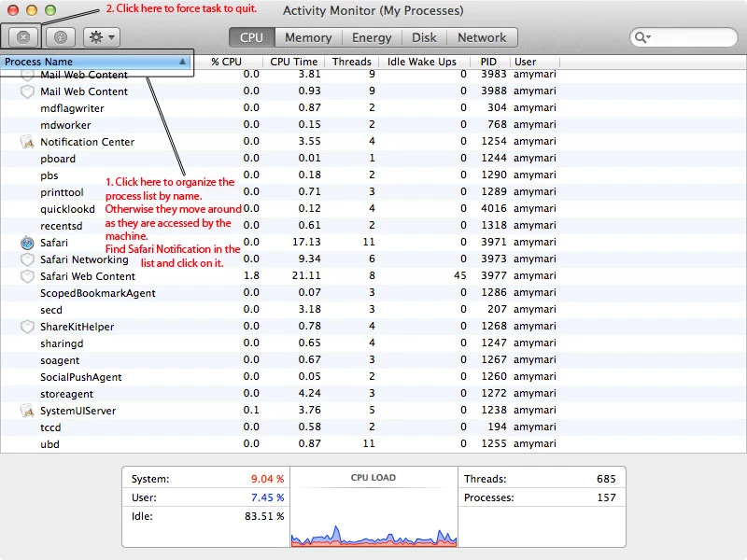This screenshot has height=560, width=747.
Task: Select the ShareKitHelper process name
Action: 78,327
